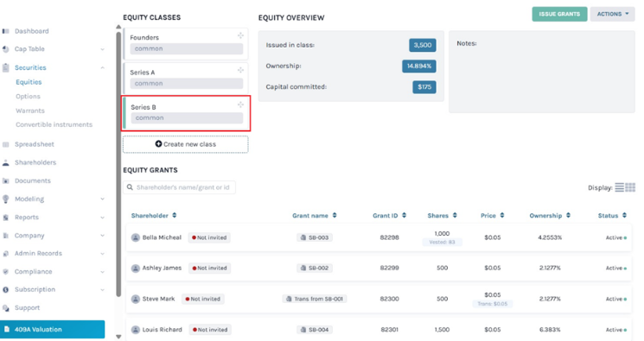Open the SB-004 grant tag
The width and height of the screenshot is (644, 341).
click(315, 330)
